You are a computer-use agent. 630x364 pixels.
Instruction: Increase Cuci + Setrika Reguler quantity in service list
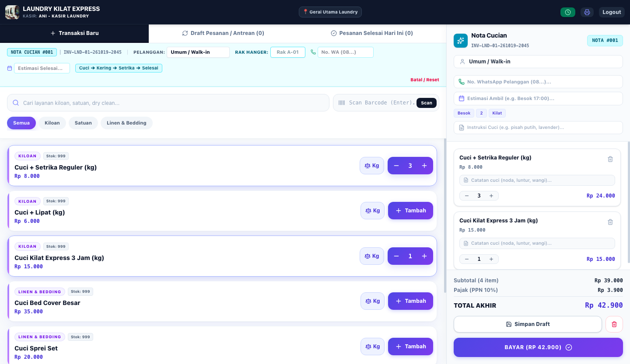(x=424, y=166)
